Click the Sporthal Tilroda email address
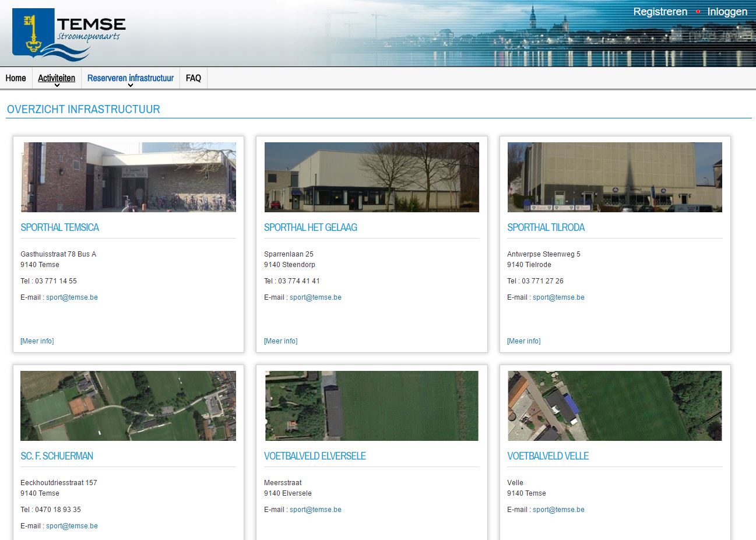This screenshot has height=540, width=756. pyautogui.click(x=558, y=297)
